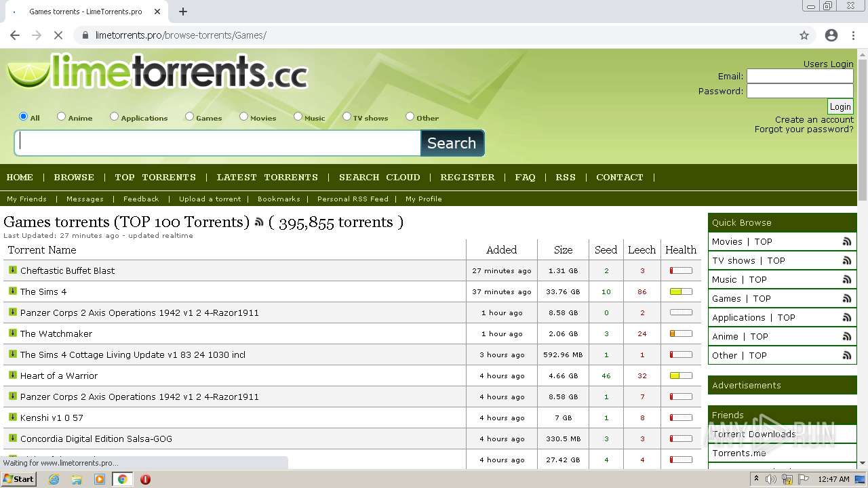
Task: Select the Applications search category radio
Action: click(x=114, y=117)
